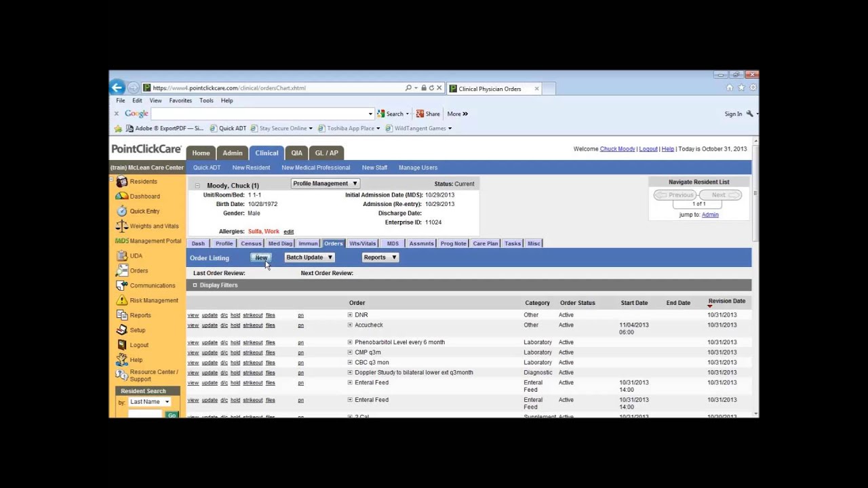Click the Communications icon in the sidebar
The image size is (868, 488).
click(x=121, y=286)
